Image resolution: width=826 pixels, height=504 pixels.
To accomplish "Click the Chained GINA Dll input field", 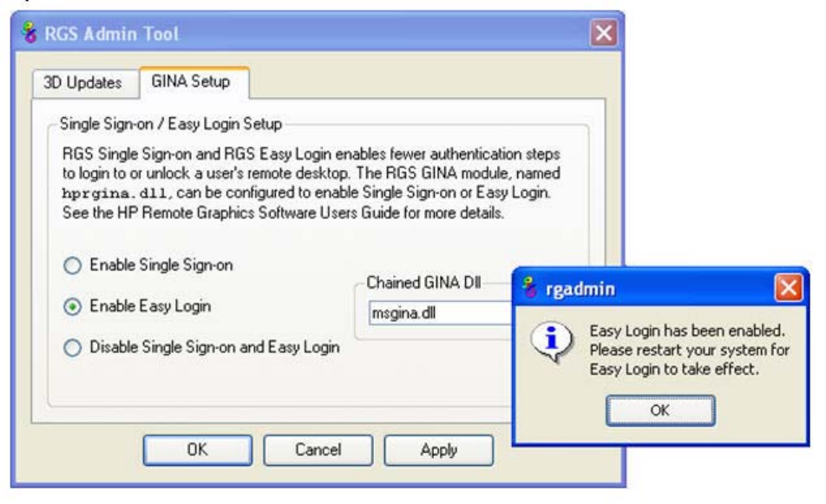I will click(441, 313).
